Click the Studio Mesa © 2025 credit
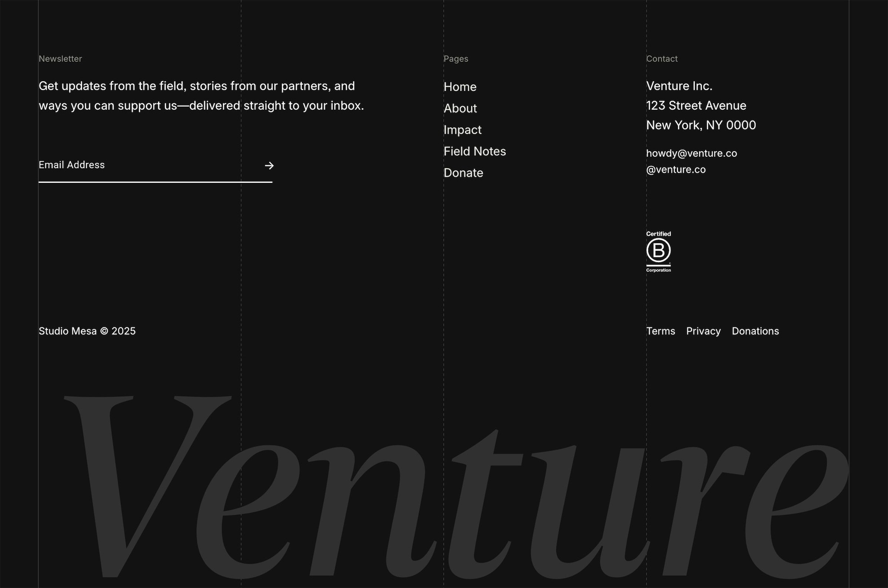The image size is (888, 588). pos(87,331)
